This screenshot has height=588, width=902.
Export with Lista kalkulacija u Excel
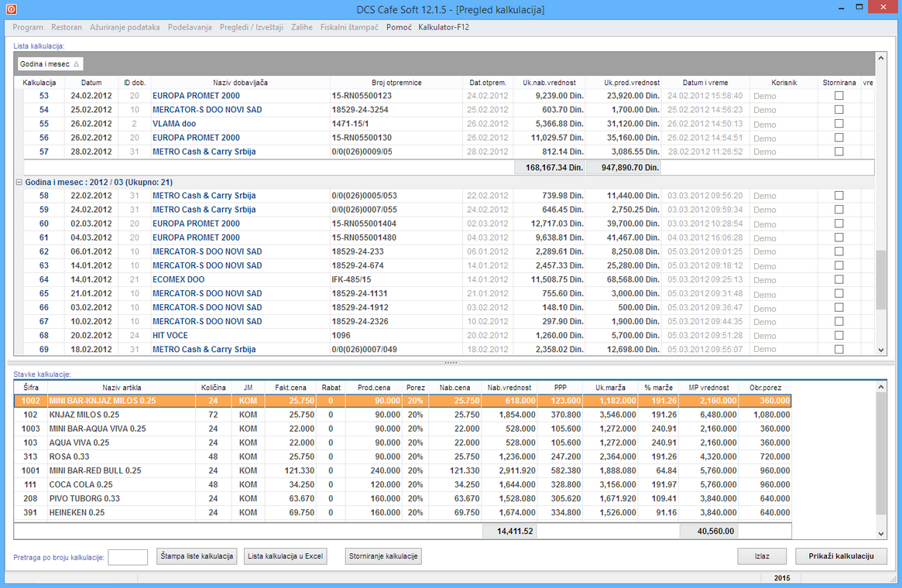pyautogui.click(x=285, y=556)
